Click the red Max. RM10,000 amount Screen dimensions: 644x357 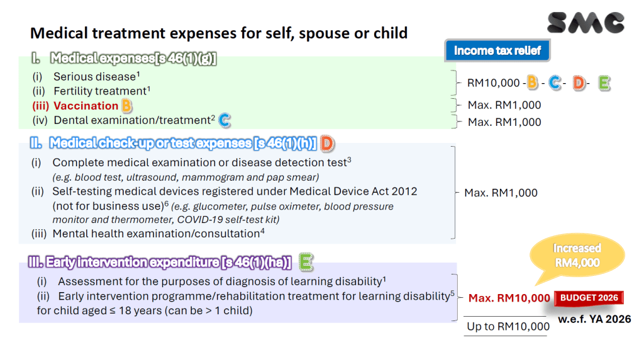(509, 298)
